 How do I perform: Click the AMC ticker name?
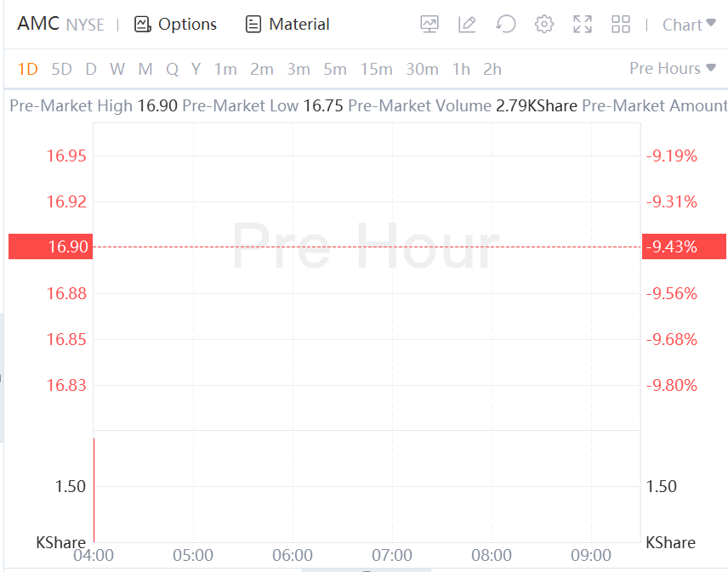[38, 24]
